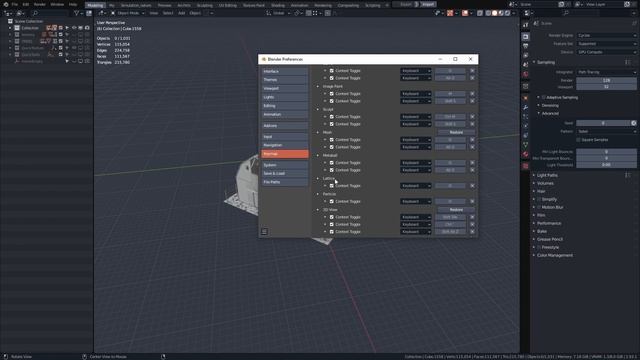Switch to the UV Editing workspace tab

coord(227,5)
